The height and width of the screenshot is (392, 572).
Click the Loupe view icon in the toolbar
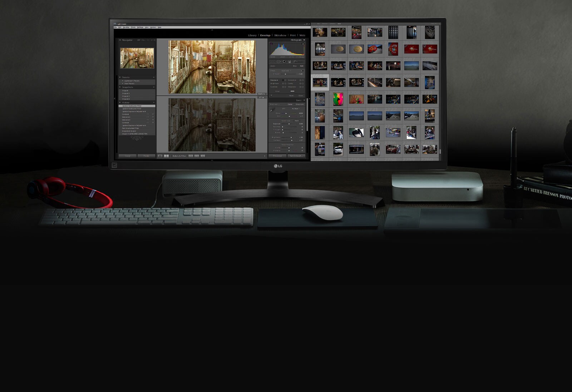point(160,156)
